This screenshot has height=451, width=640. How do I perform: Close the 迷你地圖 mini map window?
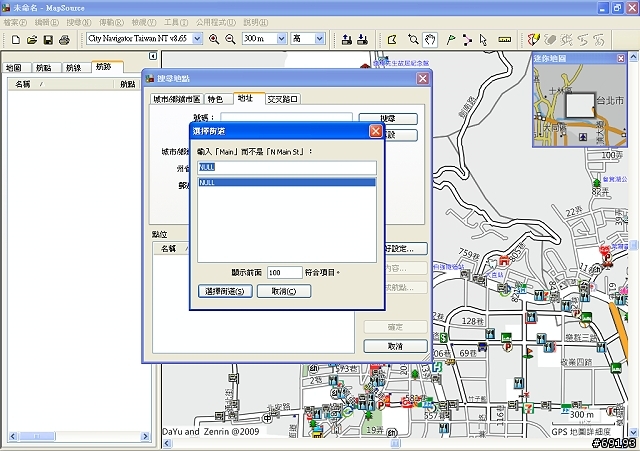(621, 58)
